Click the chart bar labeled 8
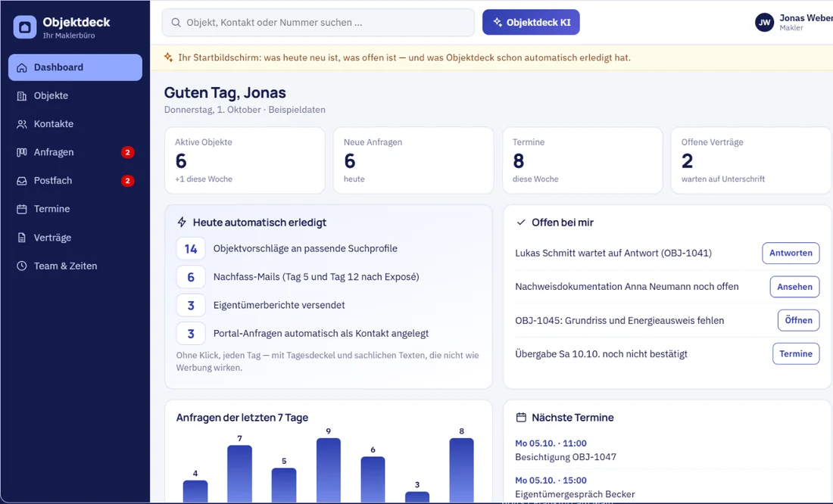The height and width of the screenshot is (504, 833). (x=461, y=470)
